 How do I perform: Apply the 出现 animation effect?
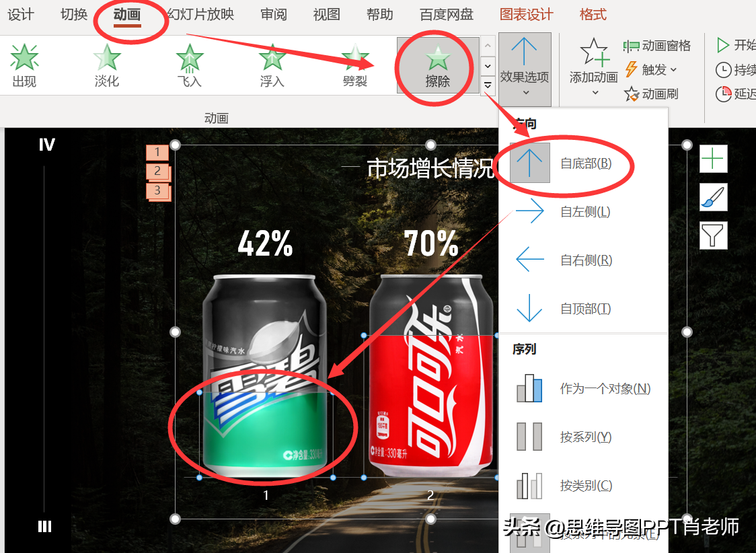[x=24, y=65]
